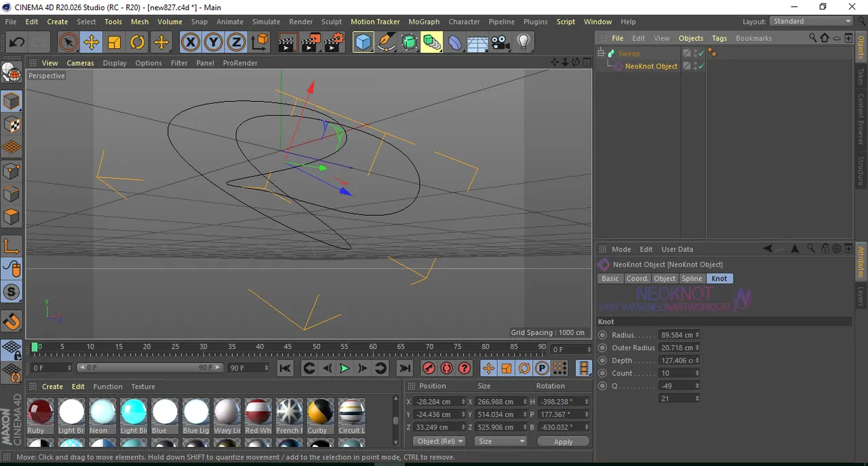Add a Cube primitive object
The image size is (868, 466).
point(363,43)
